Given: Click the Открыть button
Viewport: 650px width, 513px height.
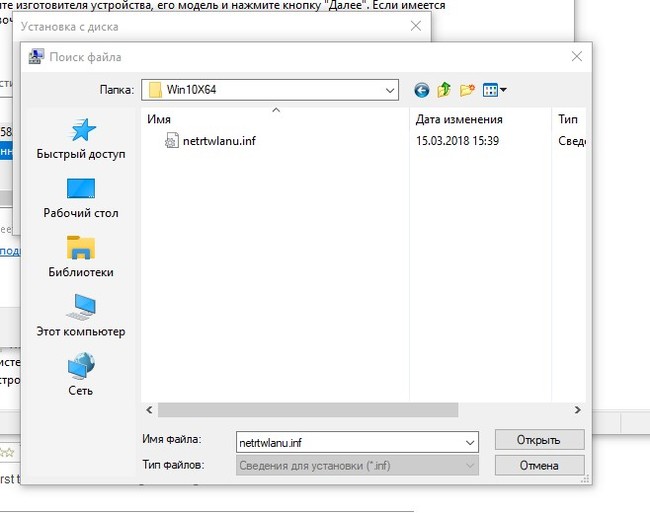Looking at the screenshot, I should pyautogui.click(x=539, y=440).
